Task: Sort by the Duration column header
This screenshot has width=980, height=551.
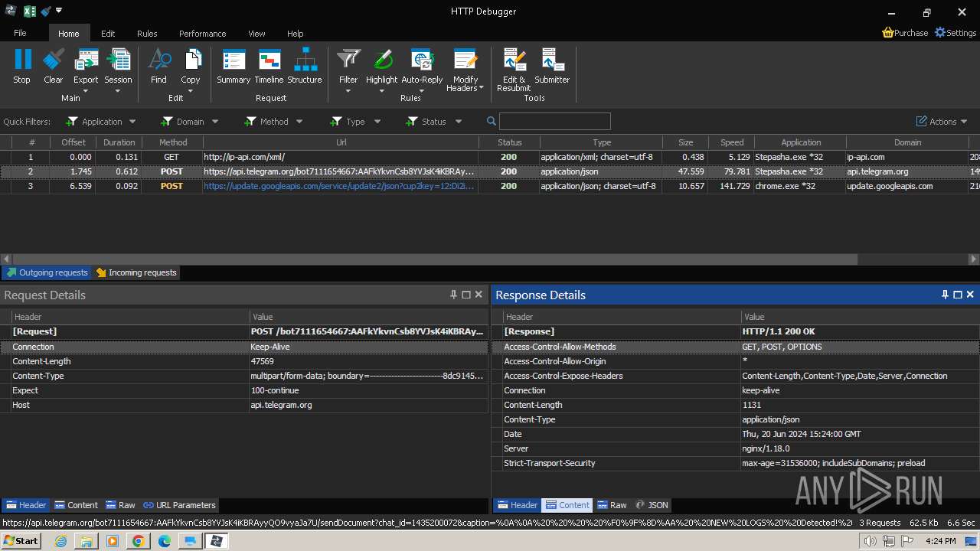Action: (x=119, y=142)
